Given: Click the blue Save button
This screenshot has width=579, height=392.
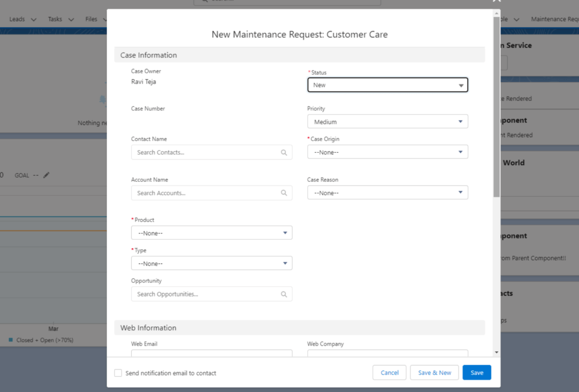Looking at the screenshot, I should (x=477, y=372).
